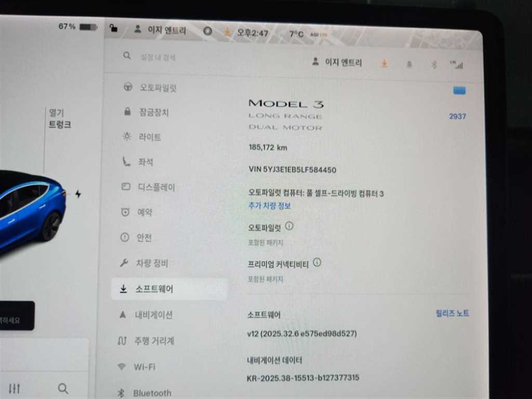Open profile menu in top status bar
Viewport: 532px width, 399px height.
click(x=161, y=30)
